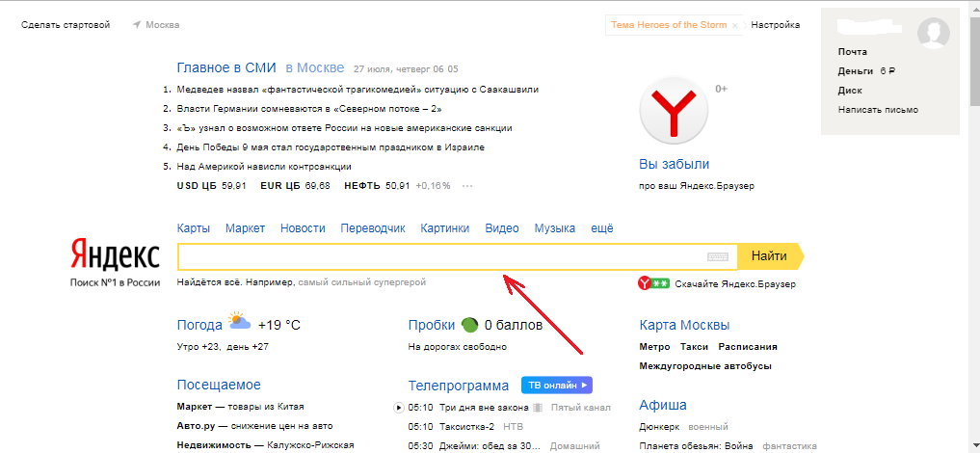The width and height of the screenshot is (980, 453).
Task: Click Дюнкерк movie link
Action: (x=661, y=427)
